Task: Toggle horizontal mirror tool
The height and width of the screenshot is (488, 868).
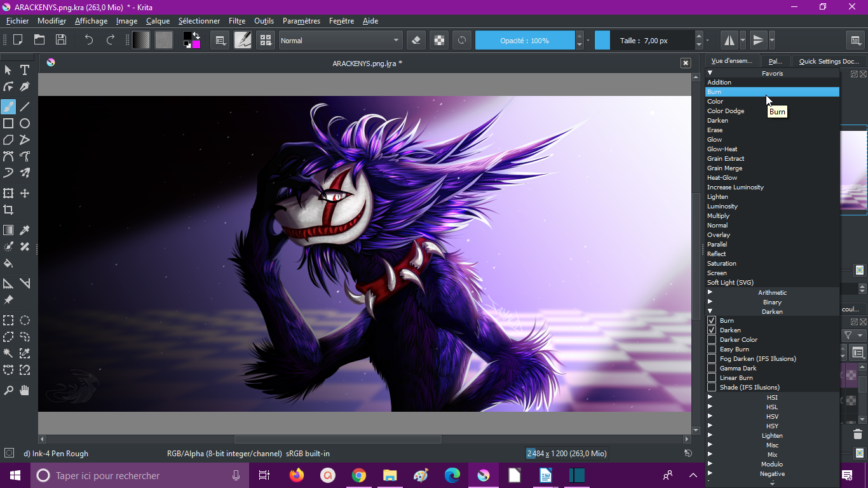Action: tap(729, 40)
